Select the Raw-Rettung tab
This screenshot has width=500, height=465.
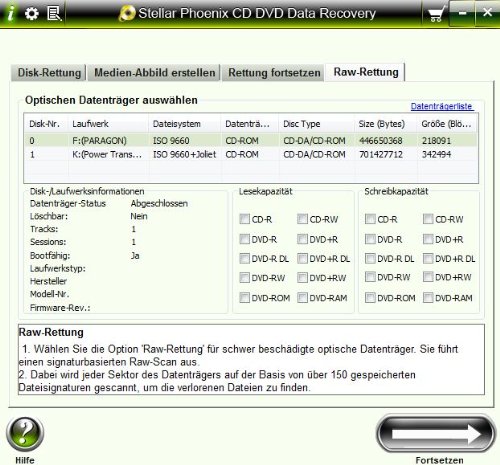click(366, 72)
